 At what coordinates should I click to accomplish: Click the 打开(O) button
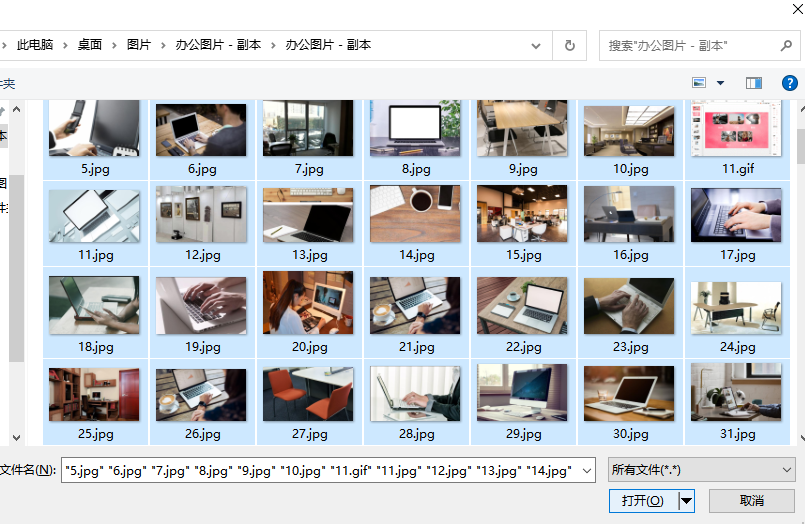[x=643, y=500]
